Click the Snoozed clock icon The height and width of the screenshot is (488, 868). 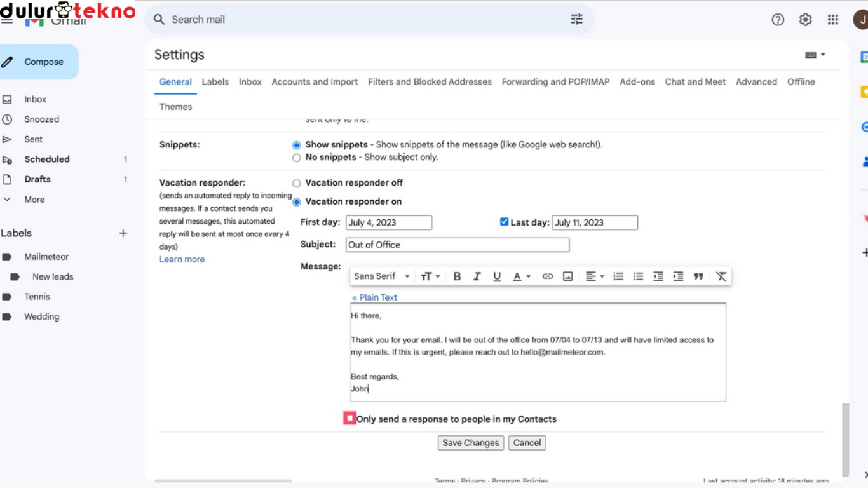tap(7, 119)
